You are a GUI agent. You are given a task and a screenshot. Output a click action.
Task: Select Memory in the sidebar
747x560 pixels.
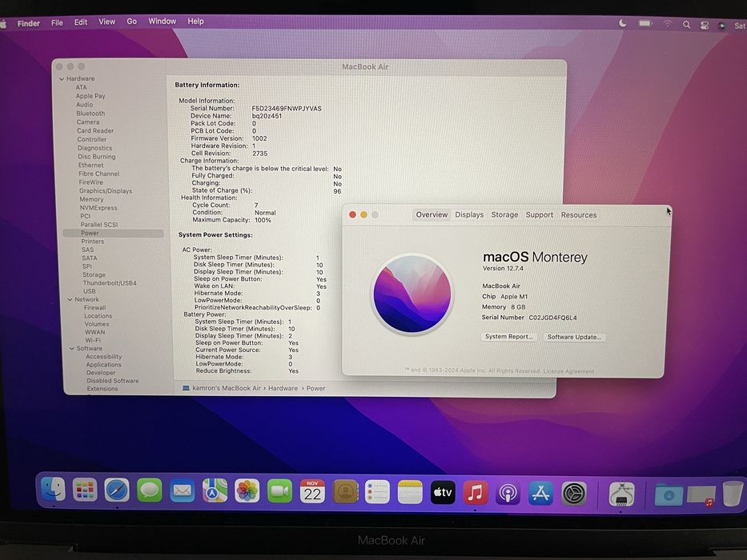point(91,199)
